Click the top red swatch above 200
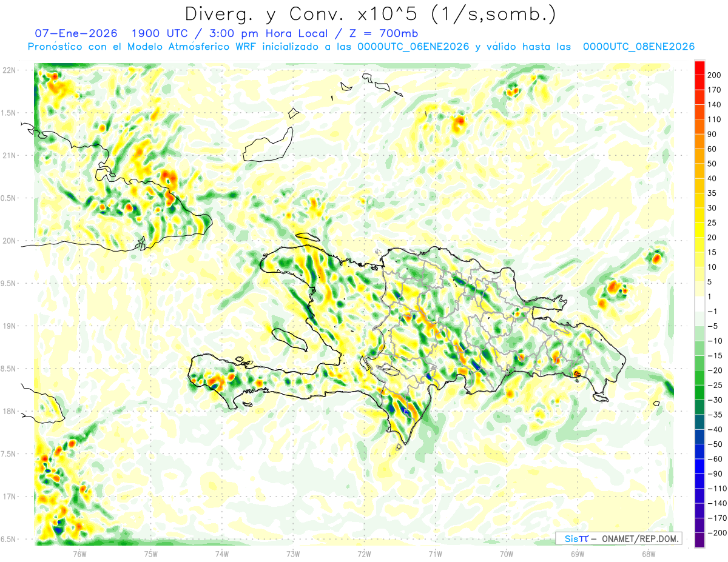This screenshot has width=728, height=562. (699, 67)
